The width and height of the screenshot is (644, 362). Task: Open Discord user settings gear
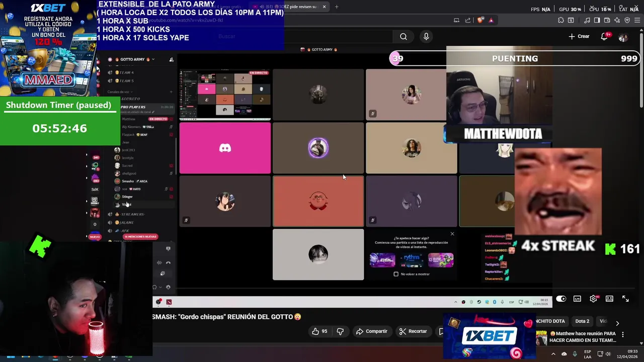[168, 287]
